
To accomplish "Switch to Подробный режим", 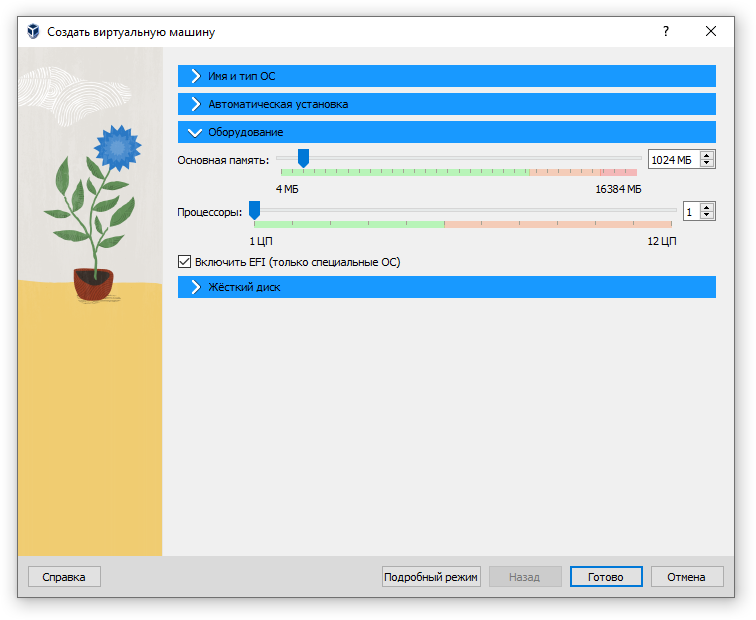I will pos(431,577).
